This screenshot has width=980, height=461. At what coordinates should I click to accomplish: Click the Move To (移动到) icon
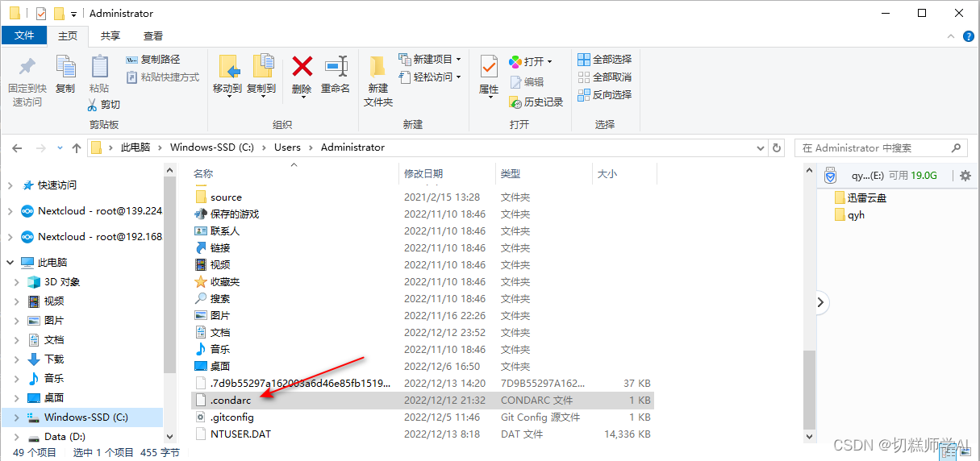[x=228, y=67]
